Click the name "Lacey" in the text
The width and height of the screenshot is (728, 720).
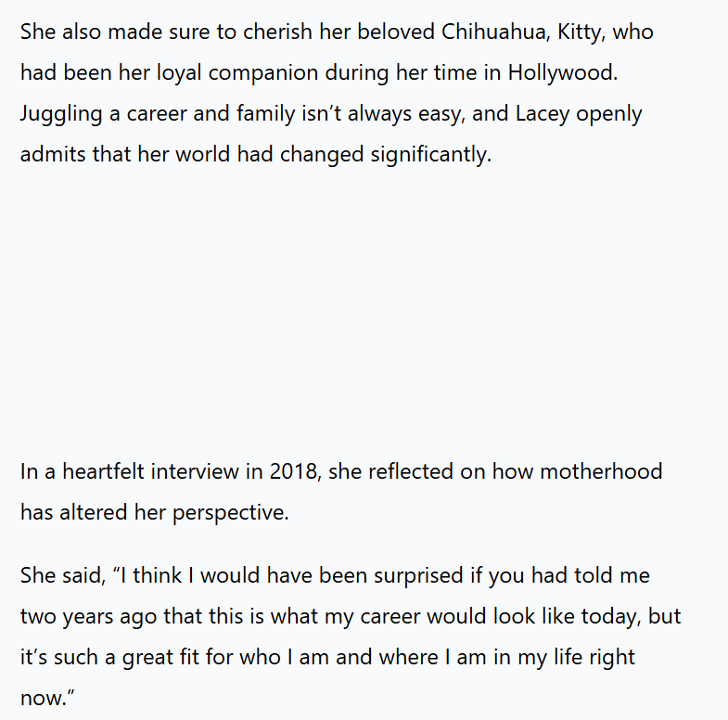click(x=541, y=113)
